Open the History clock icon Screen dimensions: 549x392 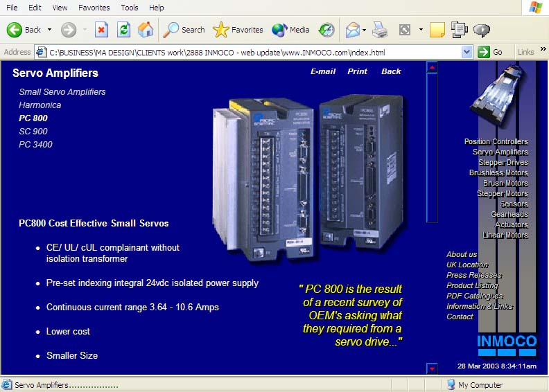click(326, 30)
